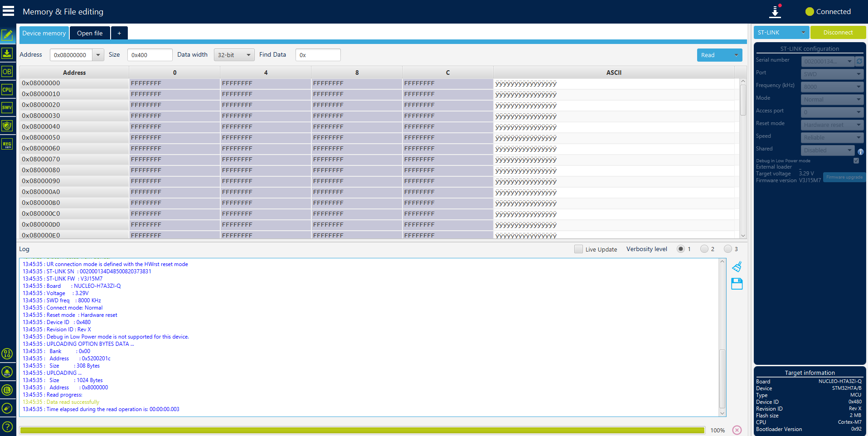
Task: Open the SWV viewer panel
Action: (7, 107)
